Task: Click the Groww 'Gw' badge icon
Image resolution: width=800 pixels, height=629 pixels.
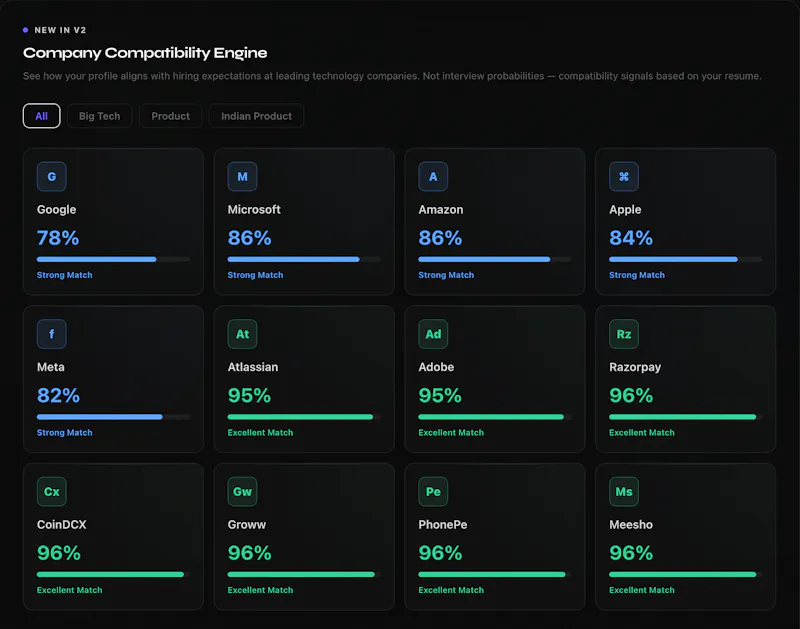Action: coord(242,492)
